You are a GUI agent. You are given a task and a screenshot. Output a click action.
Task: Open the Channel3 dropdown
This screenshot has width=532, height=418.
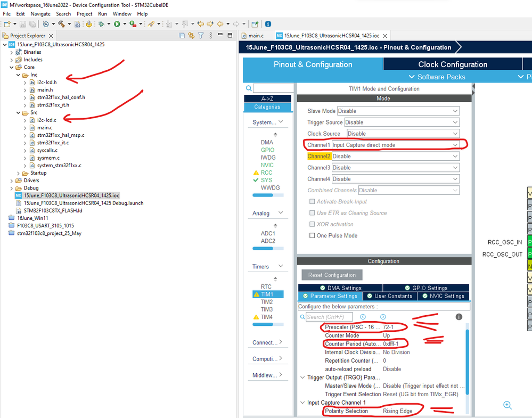[396, 168]
